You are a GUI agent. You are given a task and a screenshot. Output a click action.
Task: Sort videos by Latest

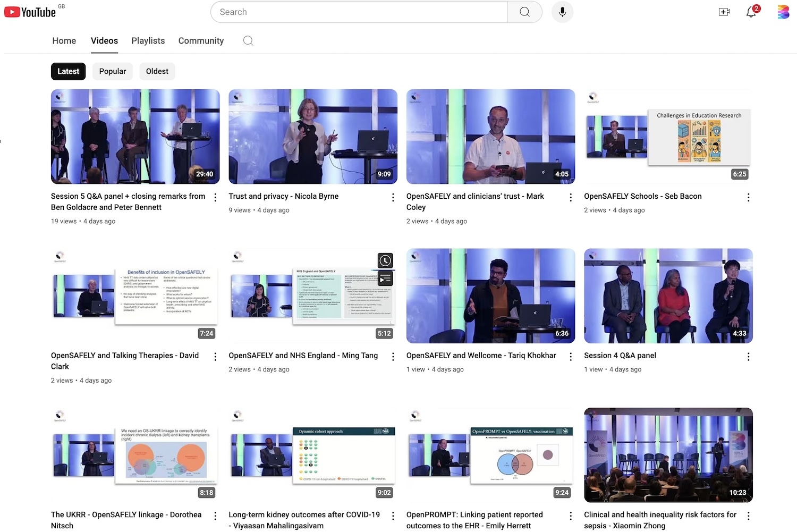click(68, 71)
